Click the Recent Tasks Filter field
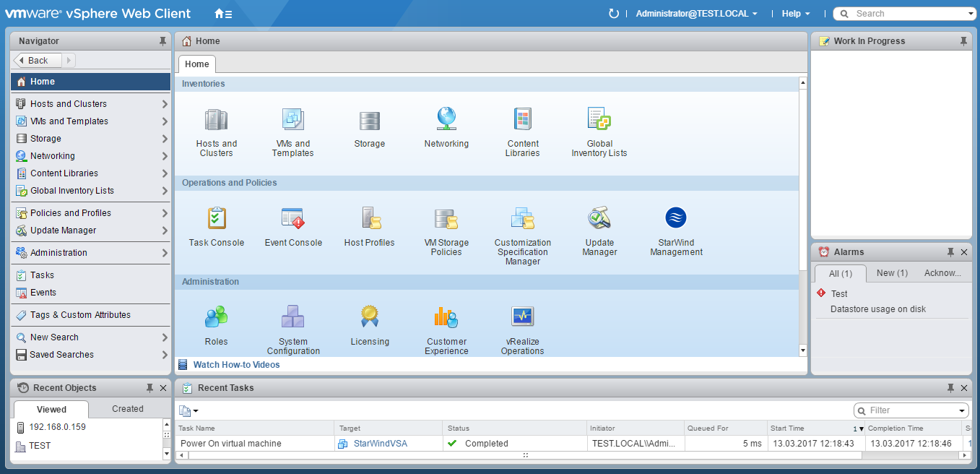 click(x=911, y=410)
